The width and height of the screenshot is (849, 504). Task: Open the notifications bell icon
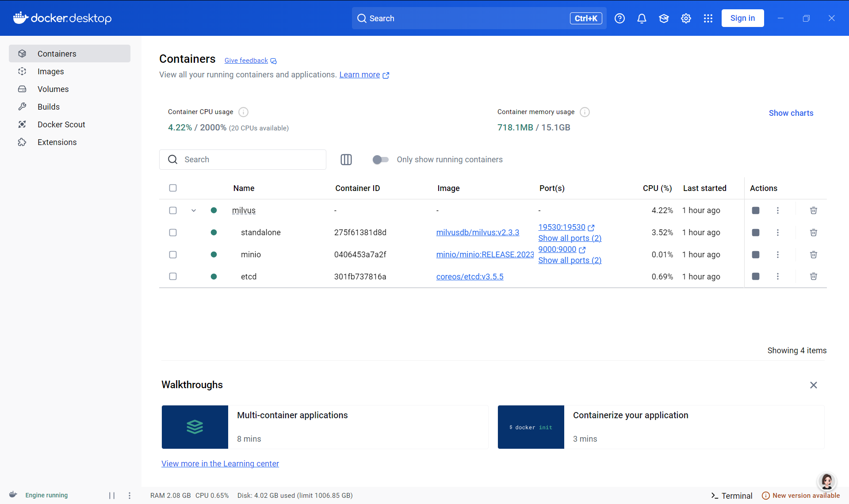coord(642,18)
